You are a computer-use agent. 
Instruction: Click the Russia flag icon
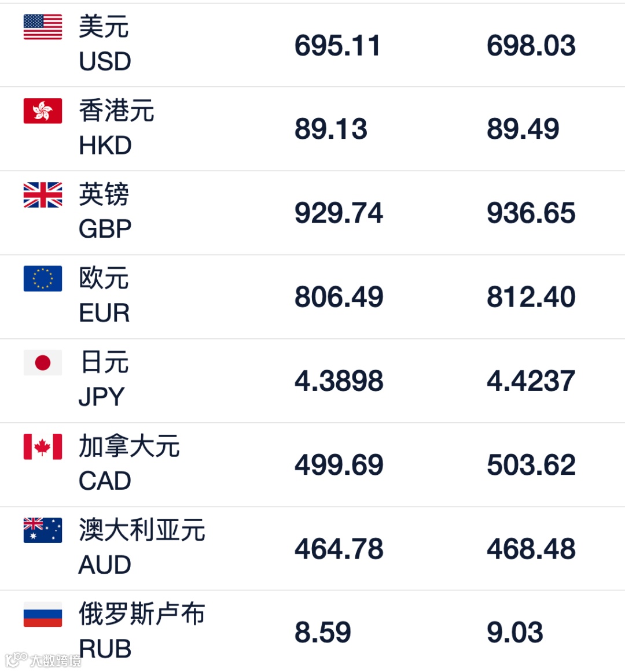click(42, 614)
